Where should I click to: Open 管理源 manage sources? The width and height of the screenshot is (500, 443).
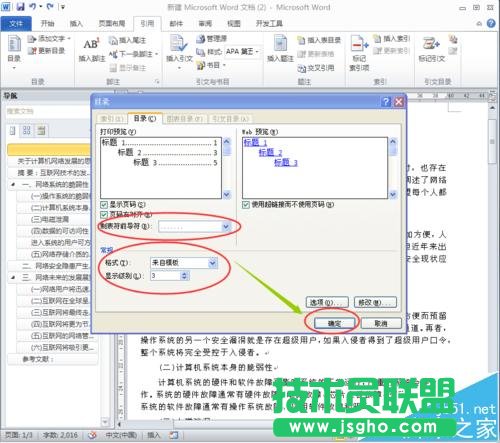click(x=211, y=39)
